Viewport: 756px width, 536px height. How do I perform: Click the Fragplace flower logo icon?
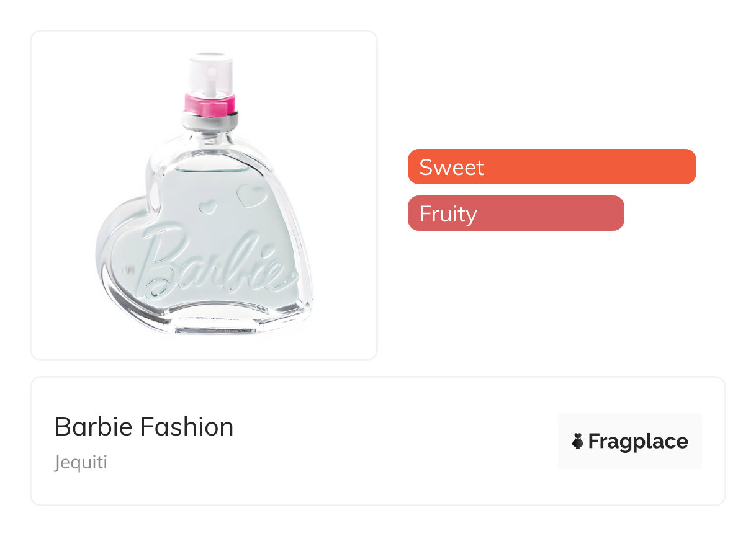pyautogui.click(x=578, y=441)
